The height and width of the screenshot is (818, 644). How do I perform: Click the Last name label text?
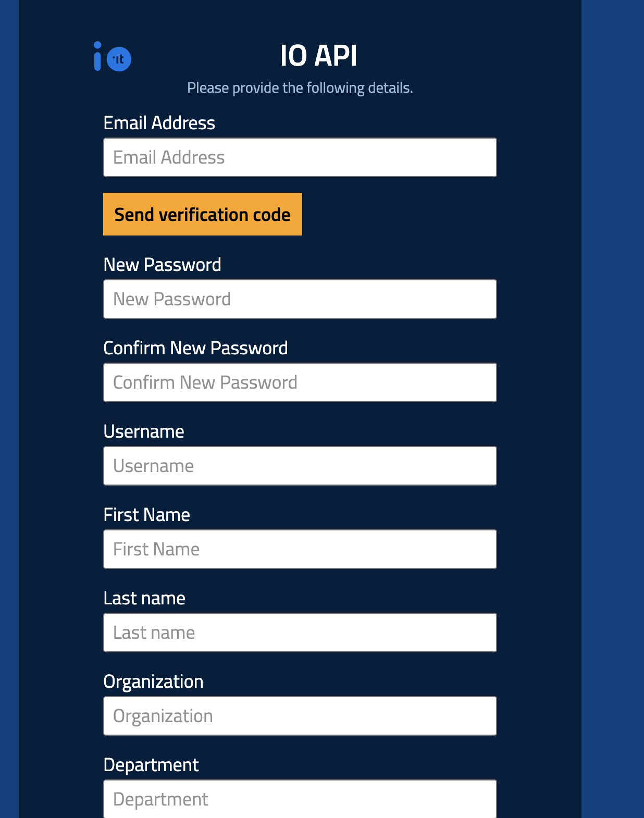tap(144, 598)
